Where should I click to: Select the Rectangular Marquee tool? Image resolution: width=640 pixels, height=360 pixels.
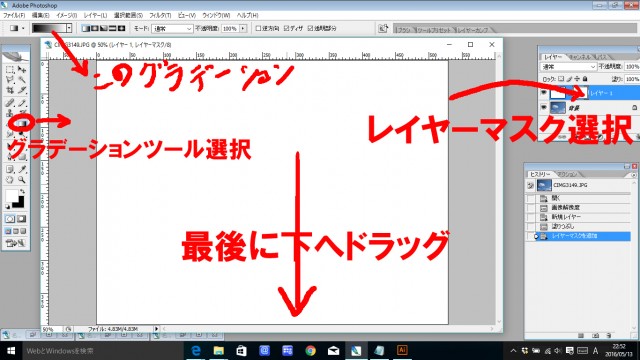click(x=10, y=70)
